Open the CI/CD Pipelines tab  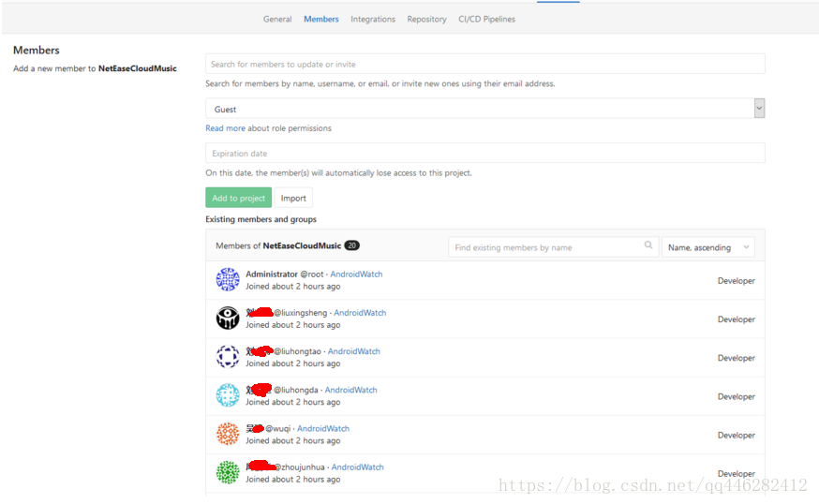click(486, 20)
